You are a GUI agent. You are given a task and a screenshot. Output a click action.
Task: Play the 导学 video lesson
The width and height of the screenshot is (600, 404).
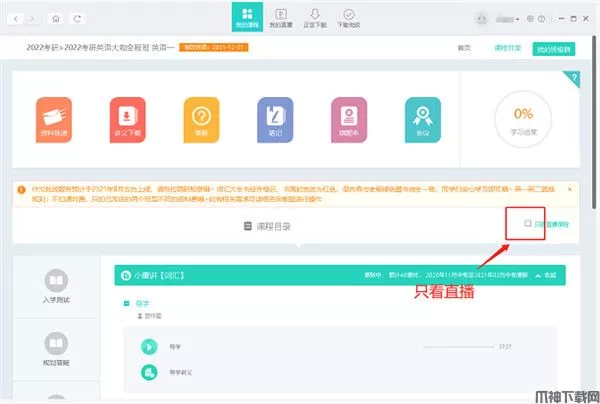pos(149,347)
